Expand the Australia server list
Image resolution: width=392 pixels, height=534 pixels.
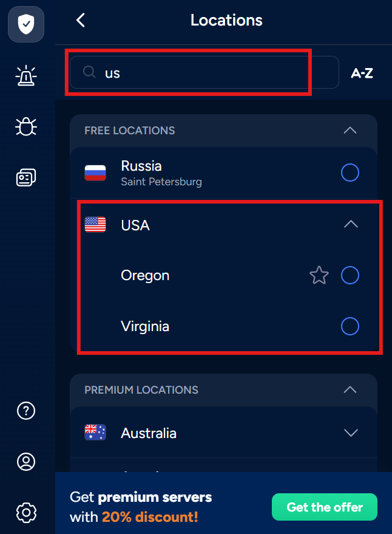tap(351, 433)
